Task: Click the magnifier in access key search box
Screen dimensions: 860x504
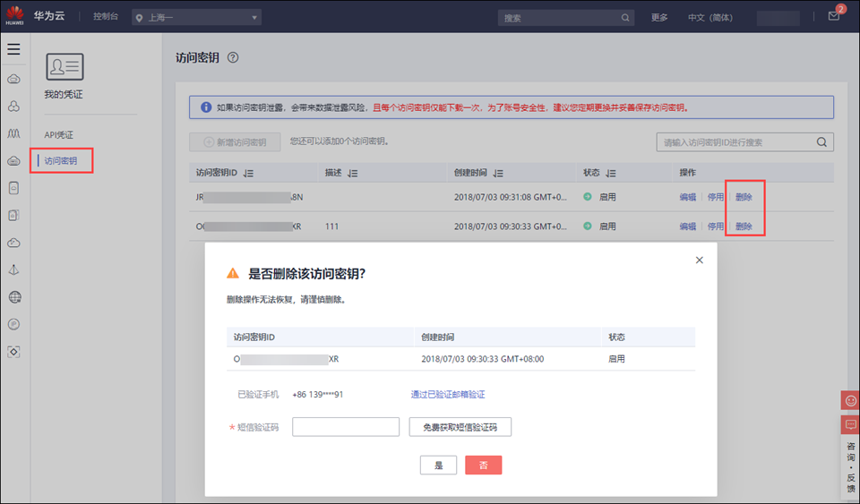Action: 821,142
